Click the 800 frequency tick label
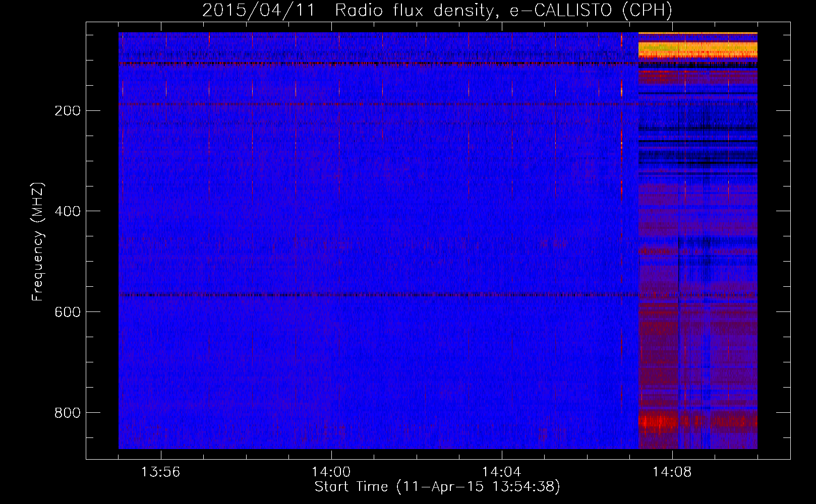The image size is (816, 504). (67, 413)
